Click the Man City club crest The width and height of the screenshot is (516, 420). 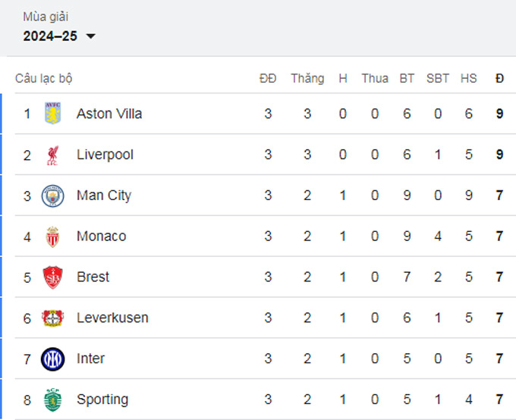[x=52, y=196]
